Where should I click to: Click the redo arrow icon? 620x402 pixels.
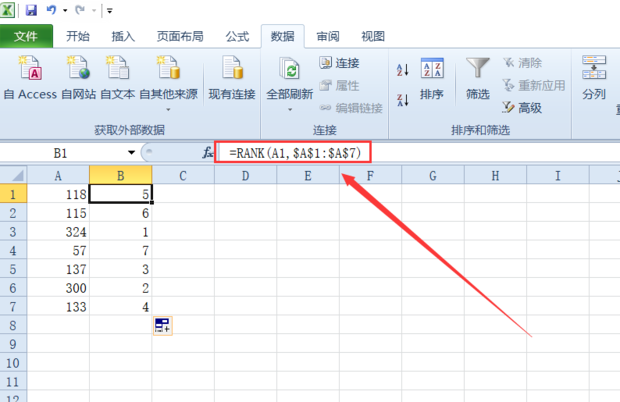80,10
